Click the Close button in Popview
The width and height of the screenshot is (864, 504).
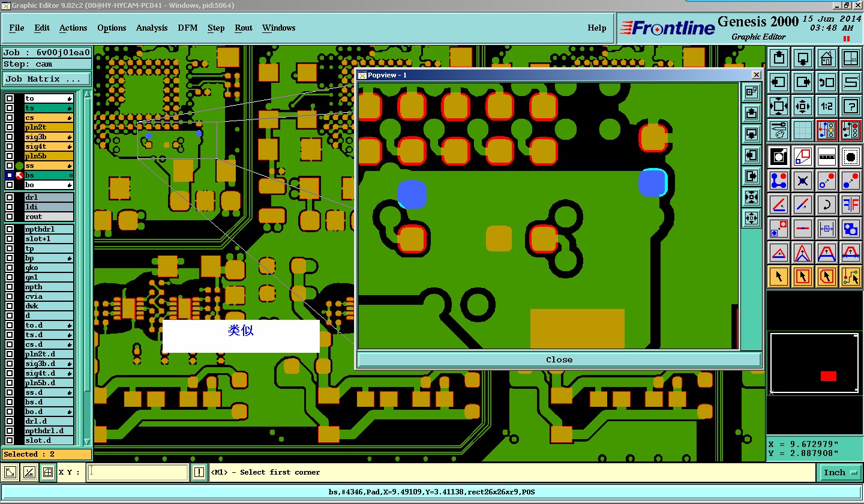pos(559,359)
